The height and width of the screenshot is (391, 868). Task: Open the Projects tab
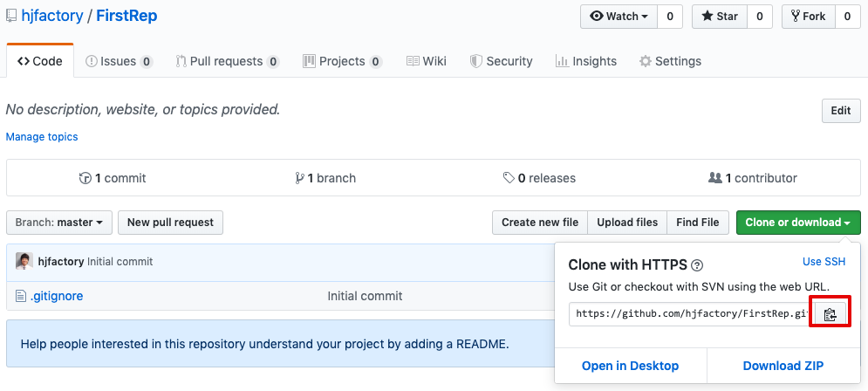[x=343, y=61]
